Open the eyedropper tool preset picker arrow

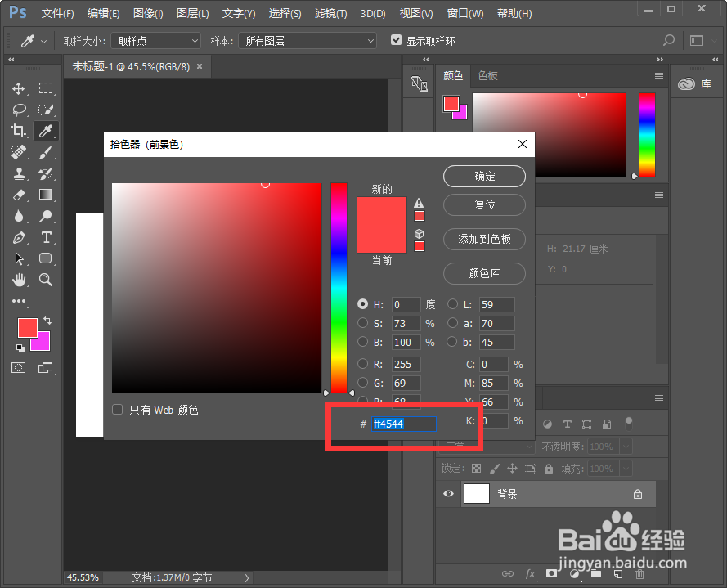(43, 41)
